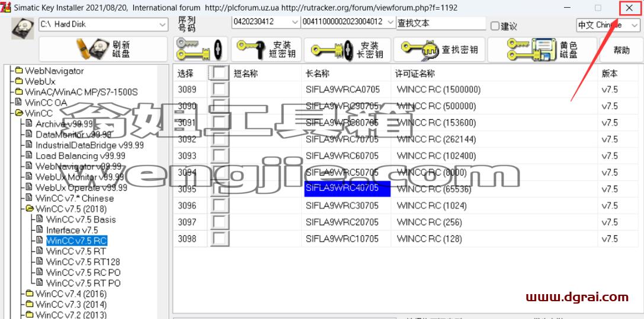The width and height of the screenshot is (644, 319).
Task: Select WebNavigator v99.99 tree item
Action: [79, 167]
